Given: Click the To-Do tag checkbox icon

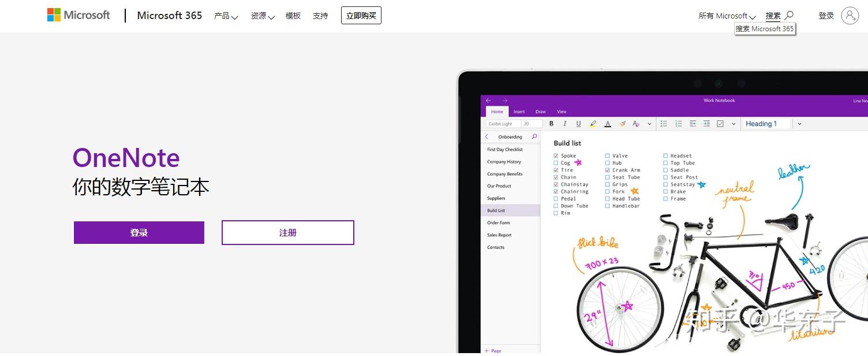Looking at the screenshot, I should point(720,124).
